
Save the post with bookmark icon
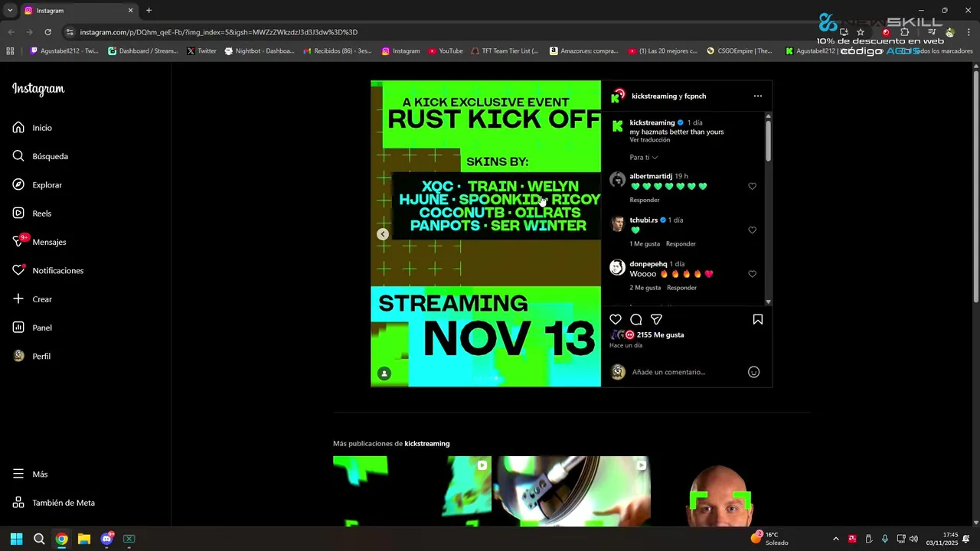pyautogui.click(x=758, y=319)
